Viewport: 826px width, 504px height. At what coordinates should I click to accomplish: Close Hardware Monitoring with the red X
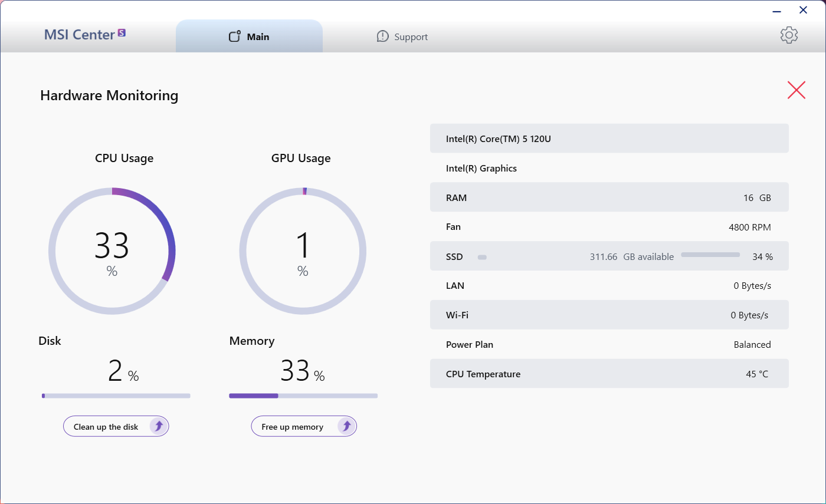796,90
